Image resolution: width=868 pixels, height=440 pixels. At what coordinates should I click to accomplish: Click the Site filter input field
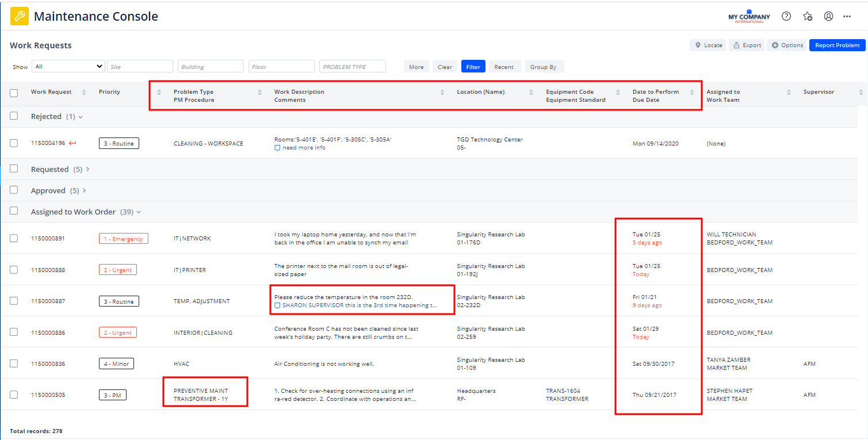pos(140,66)
